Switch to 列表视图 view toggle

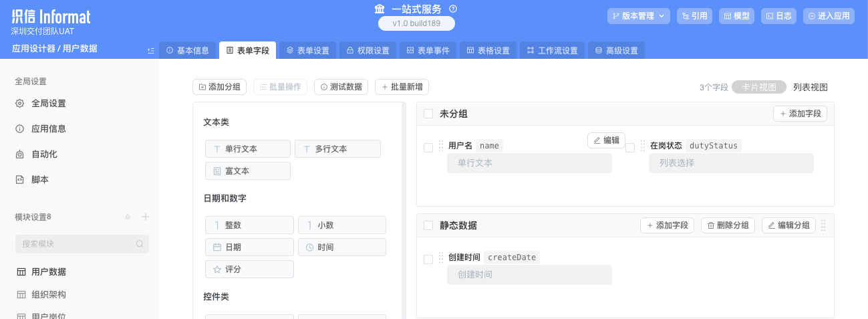[810, 87]
